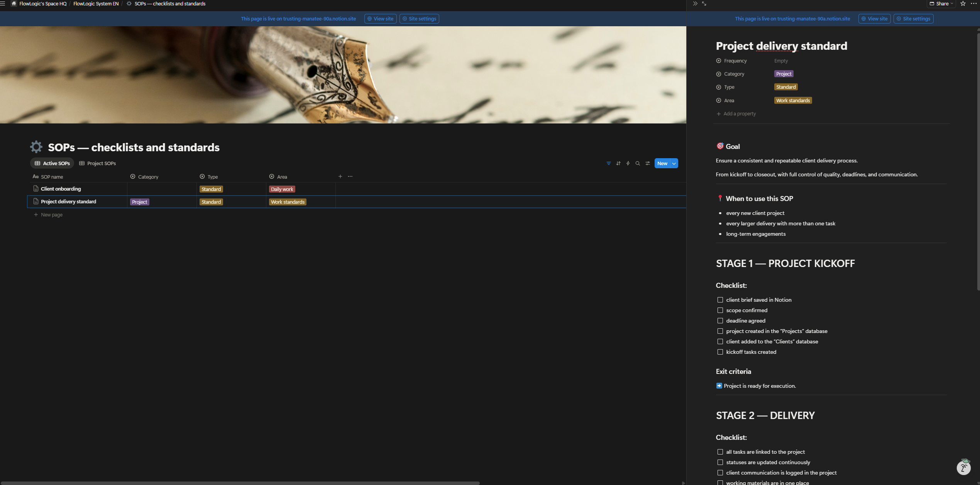Open the New button dropdown arrow

pyautogui.click(x=674, y=163)
